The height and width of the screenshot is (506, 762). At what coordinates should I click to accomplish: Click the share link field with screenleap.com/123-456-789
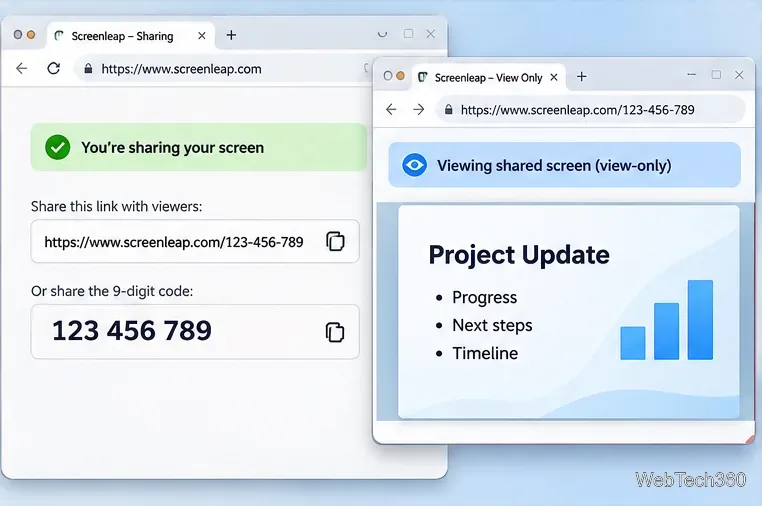coord(195,242)
